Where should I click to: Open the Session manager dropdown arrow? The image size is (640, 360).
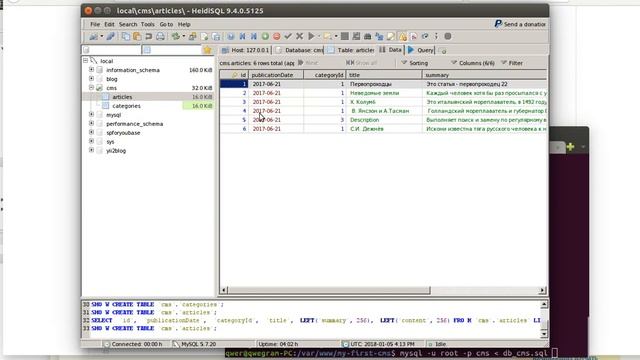pyautogui.click(x=102, y=36)
